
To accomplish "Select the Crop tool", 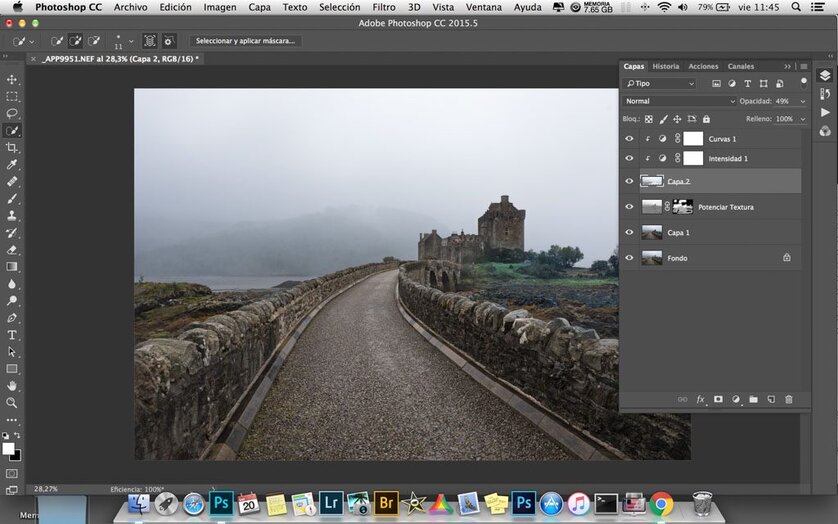I will [12, 147].
